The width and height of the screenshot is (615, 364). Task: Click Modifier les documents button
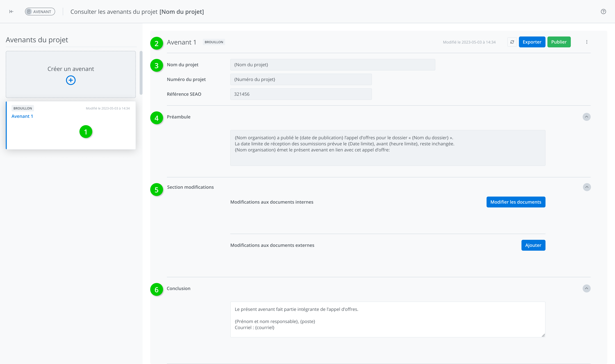[x=516, y=202]
